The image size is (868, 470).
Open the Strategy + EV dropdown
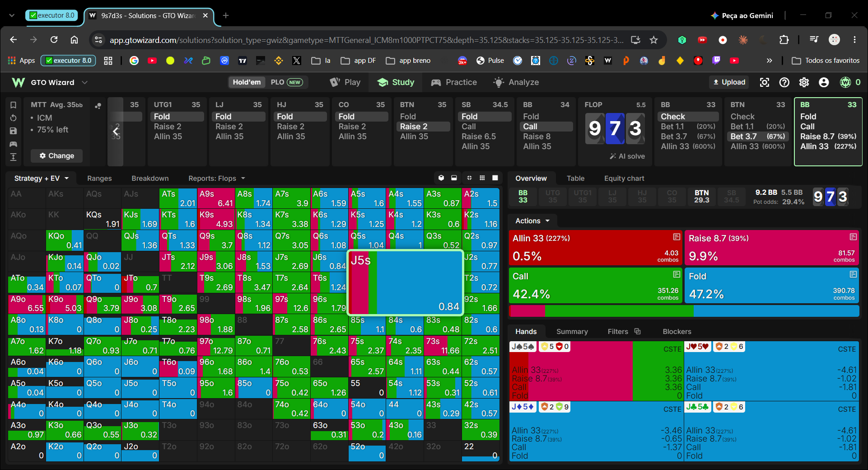point(41,179)
